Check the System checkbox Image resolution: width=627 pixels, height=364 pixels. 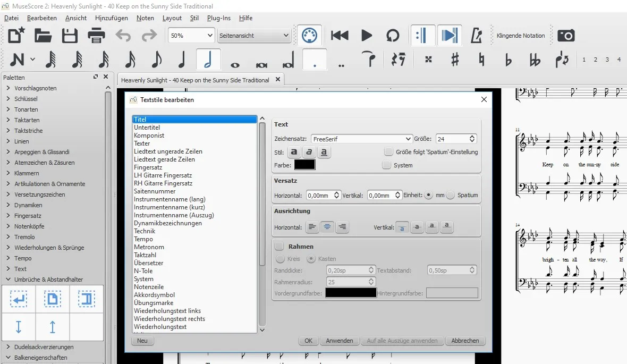[386, 165]
